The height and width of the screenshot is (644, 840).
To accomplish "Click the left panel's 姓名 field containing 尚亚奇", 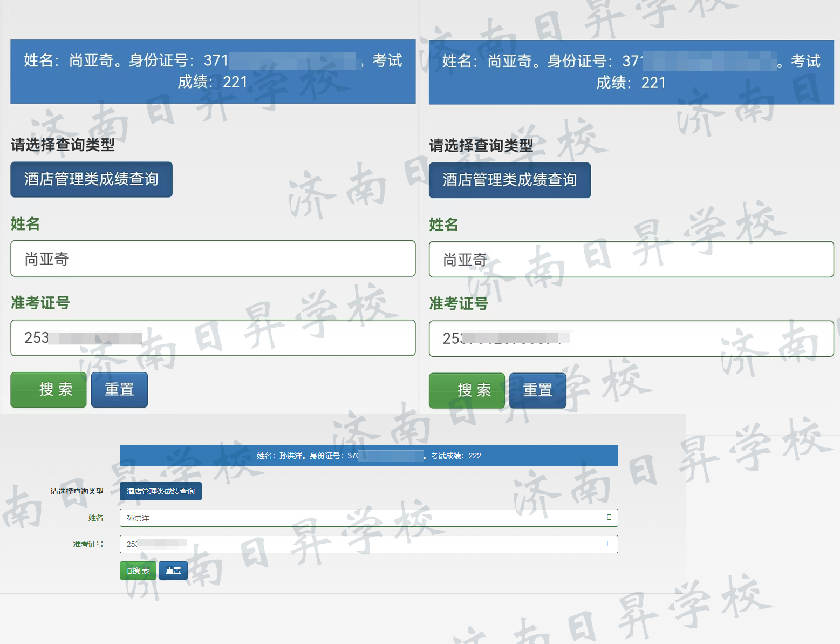I will tap(213, 259).
